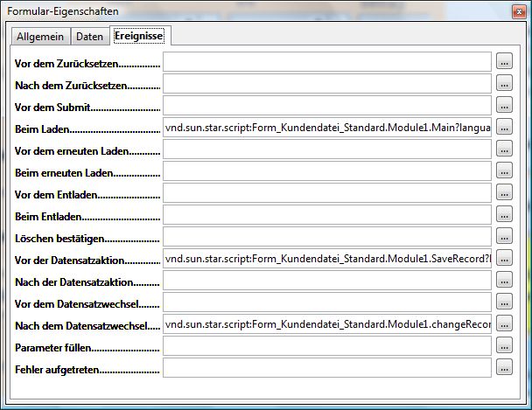Image resolution: width=532 pixels, height=410 pixels.
Task: Click the ellipsis button for Vor dem Zurücksetzen
Action: [505, 61]
